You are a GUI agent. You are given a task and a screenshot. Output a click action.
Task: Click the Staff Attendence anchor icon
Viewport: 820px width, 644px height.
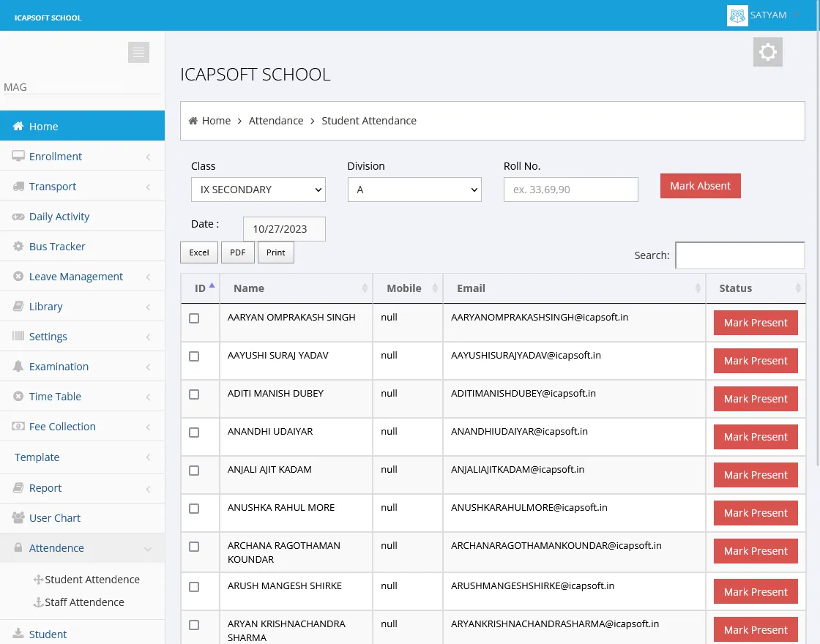[x=38, y=602]
